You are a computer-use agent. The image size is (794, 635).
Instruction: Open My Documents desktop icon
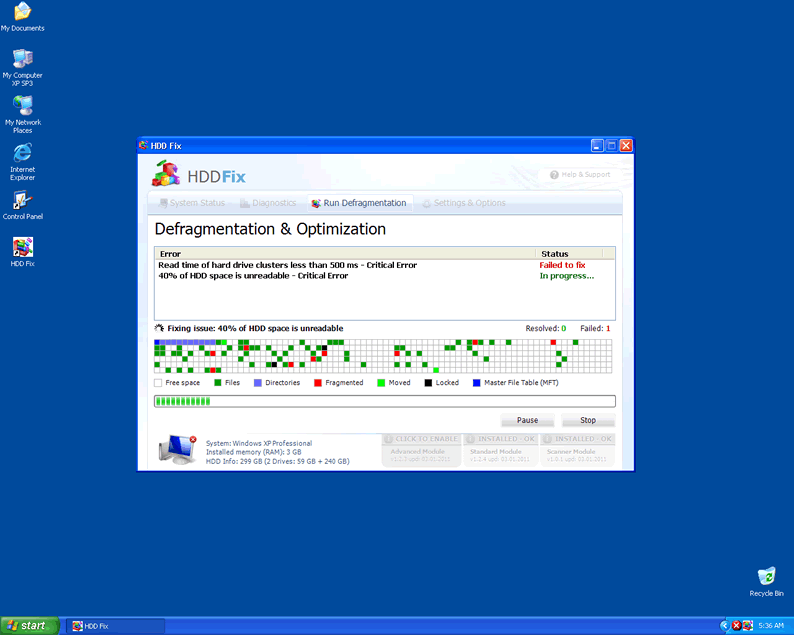[x=22, y=13]
